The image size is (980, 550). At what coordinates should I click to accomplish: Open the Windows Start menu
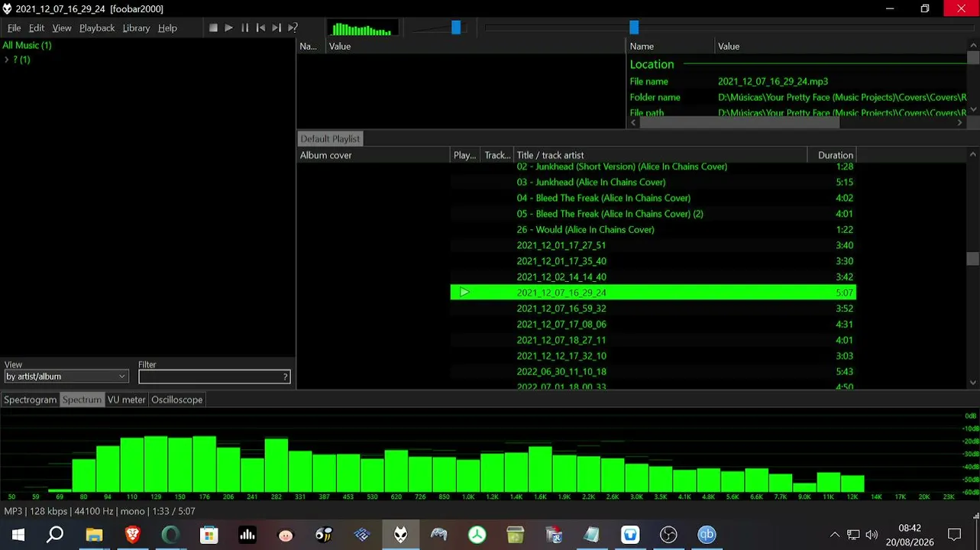coord(18,535)
